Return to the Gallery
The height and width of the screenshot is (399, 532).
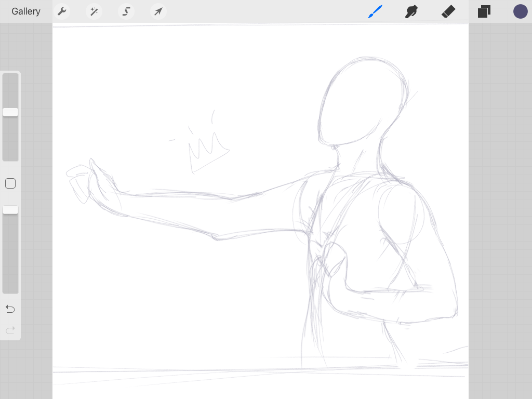click(26, 11)
